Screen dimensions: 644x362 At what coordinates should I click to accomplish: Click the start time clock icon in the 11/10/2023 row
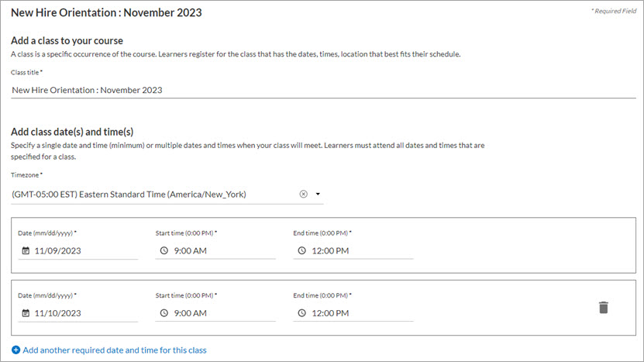point(164,312)
